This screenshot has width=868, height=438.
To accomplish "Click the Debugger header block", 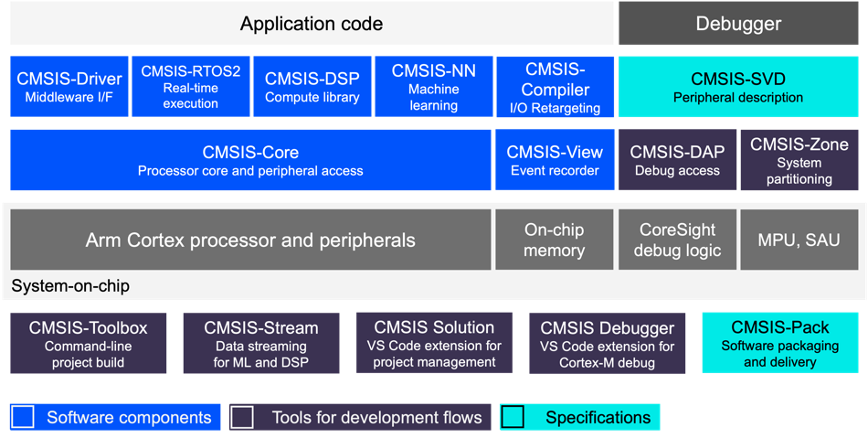I will (738, 24).
